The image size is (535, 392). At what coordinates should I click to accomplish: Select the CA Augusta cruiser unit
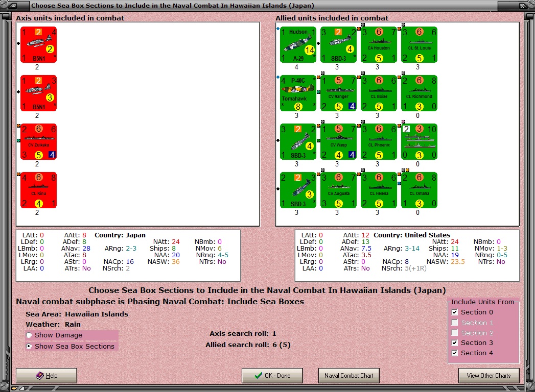click(338, 190)
